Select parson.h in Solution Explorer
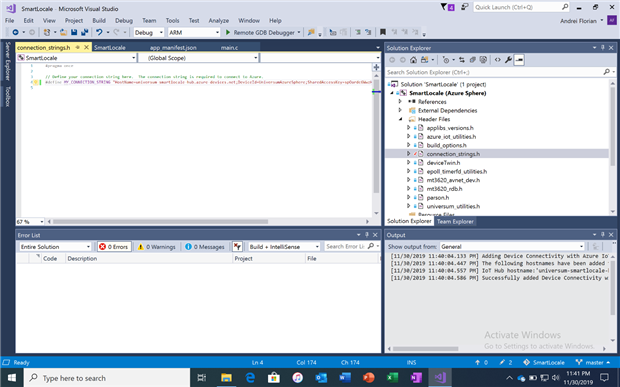 [438, 197]
